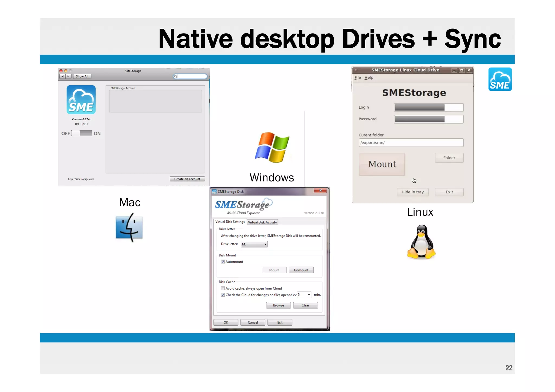Click the Curent folder /export/sme/ field
The image size is (555, 392).
coord(411,142)
